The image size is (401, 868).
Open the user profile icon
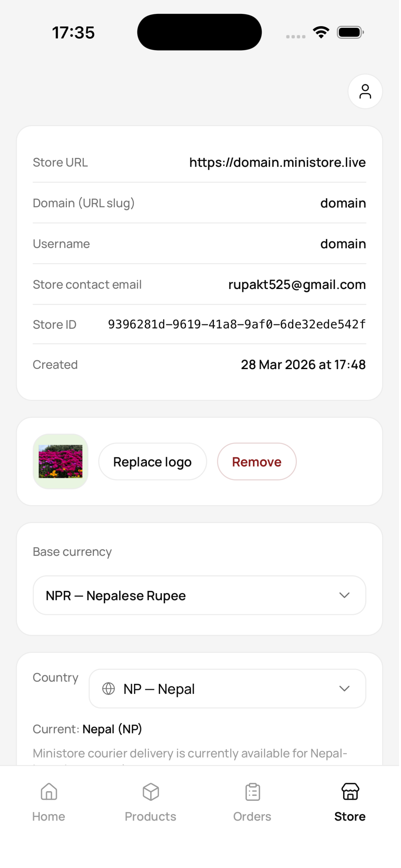click(367, 92)
